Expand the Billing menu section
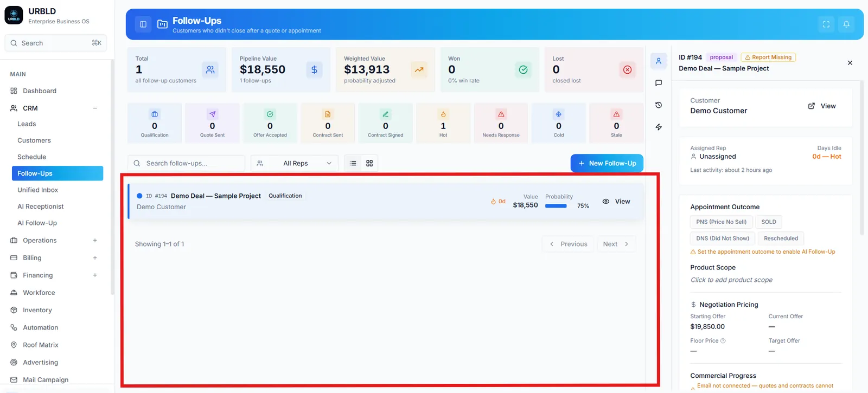This screenshot has width=868, height=393. pyautogui.click(x=95, y=258)
